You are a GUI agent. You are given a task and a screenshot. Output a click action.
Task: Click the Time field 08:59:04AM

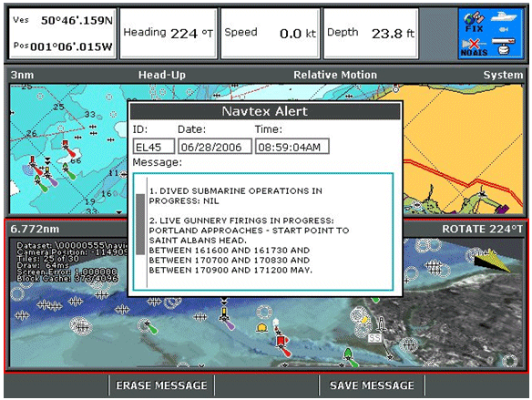[x=292, y=147]
